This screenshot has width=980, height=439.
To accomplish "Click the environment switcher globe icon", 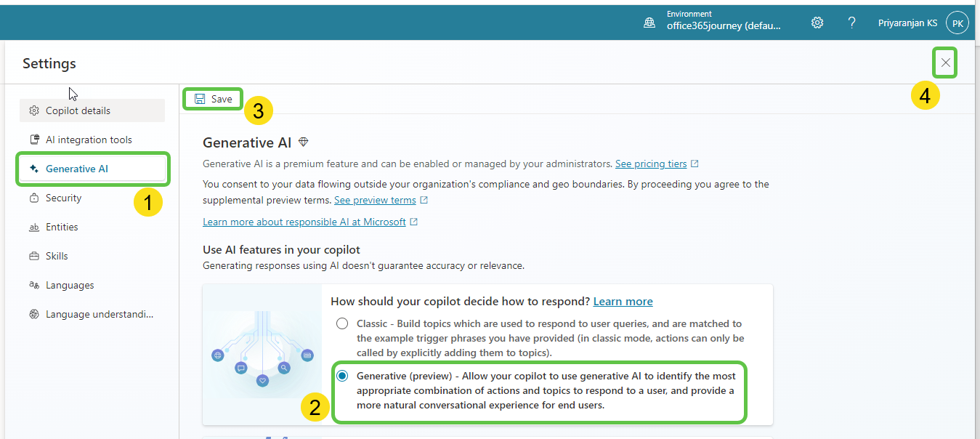I will click(x=649, y=22).
